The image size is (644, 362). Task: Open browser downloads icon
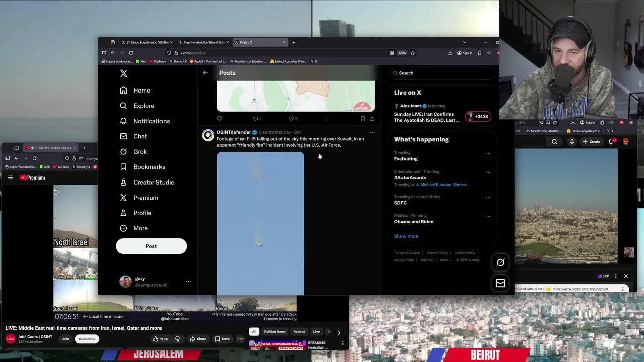click(450, 53)
